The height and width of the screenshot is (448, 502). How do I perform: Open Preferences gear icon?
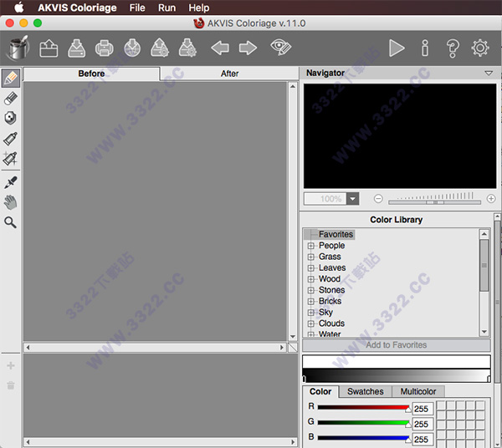point(480,48)
